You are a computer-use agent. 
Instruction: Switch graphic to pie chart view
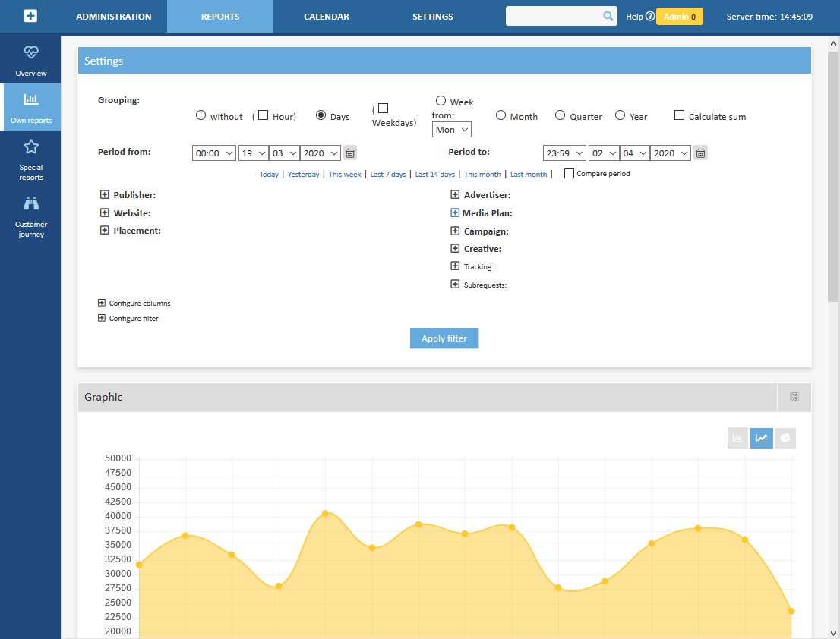[x=785, y=438]
